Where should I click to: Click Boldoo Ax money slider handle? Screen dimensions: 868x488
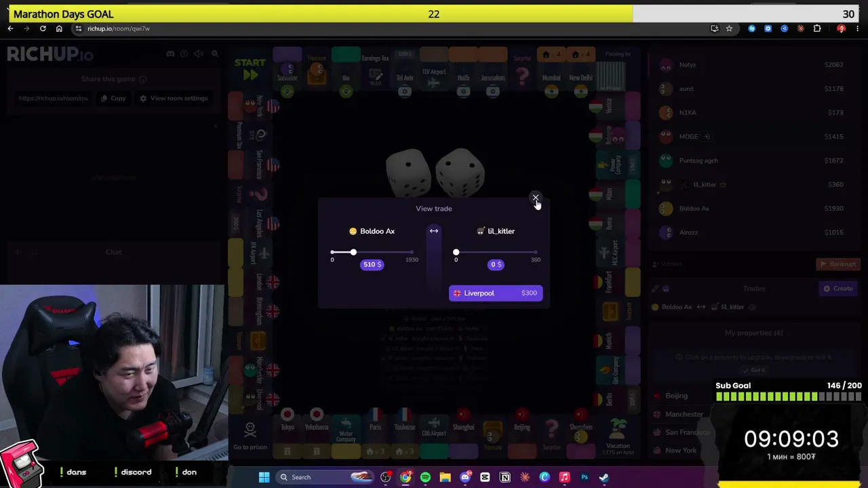pos(353,252)
